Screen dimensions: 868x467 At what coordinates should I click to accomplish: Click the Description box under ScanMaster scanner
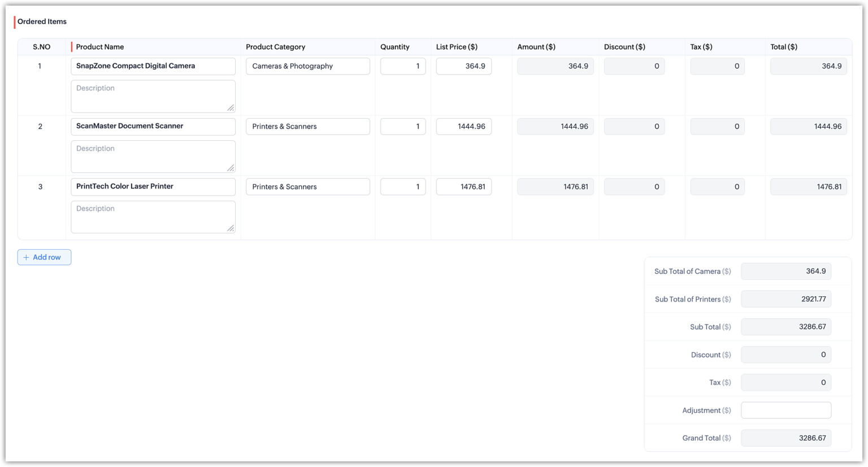[x=153, y=155]
